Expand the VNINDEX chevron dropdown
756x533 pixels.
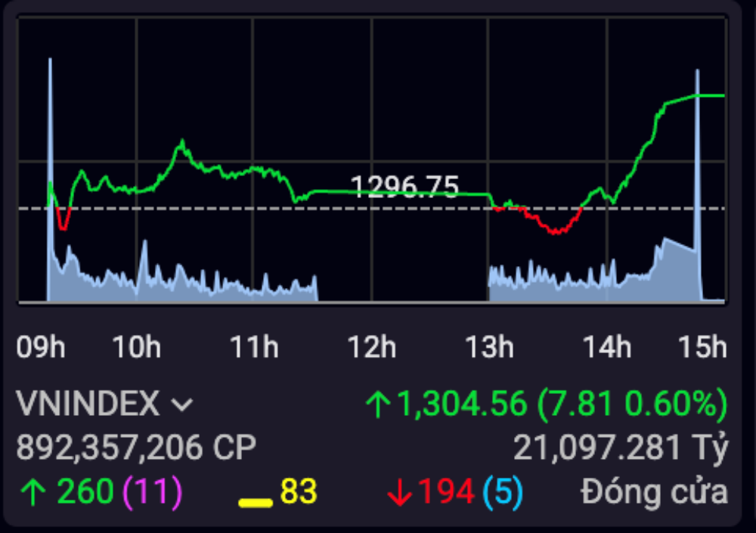[182, 405]
